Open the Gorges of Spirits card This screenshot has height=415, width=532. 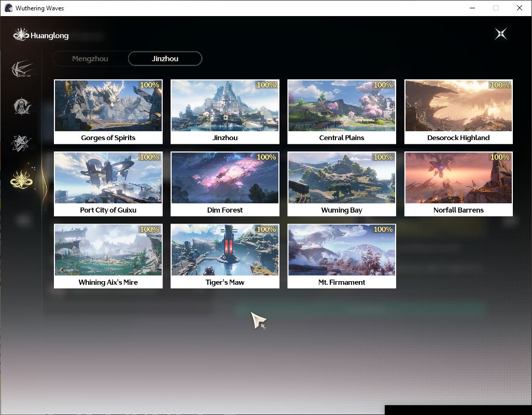pyautogui.click(x=108, y=112)
